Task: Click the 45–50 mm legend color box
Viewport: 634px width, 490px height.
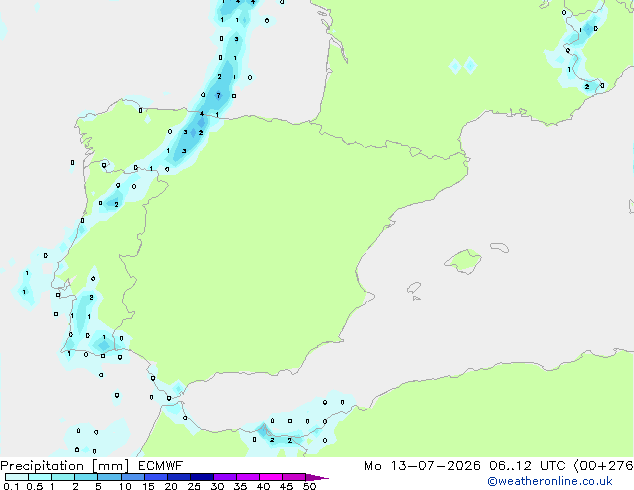Action: [x=294, y=477]
